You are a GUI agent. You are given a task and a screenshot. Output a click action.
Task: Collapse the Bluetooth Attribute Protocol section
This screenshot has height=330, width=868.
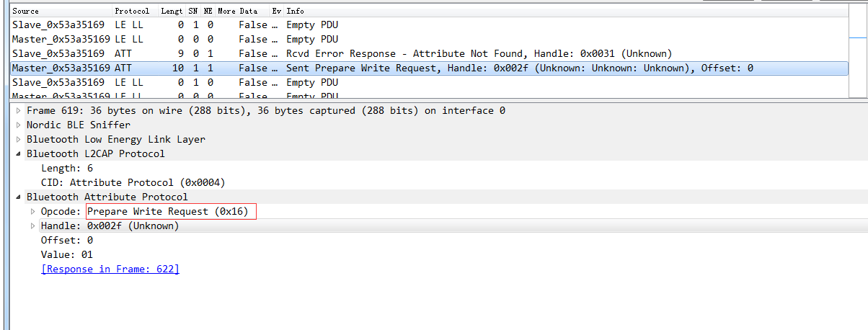click(x=19, y=197)
